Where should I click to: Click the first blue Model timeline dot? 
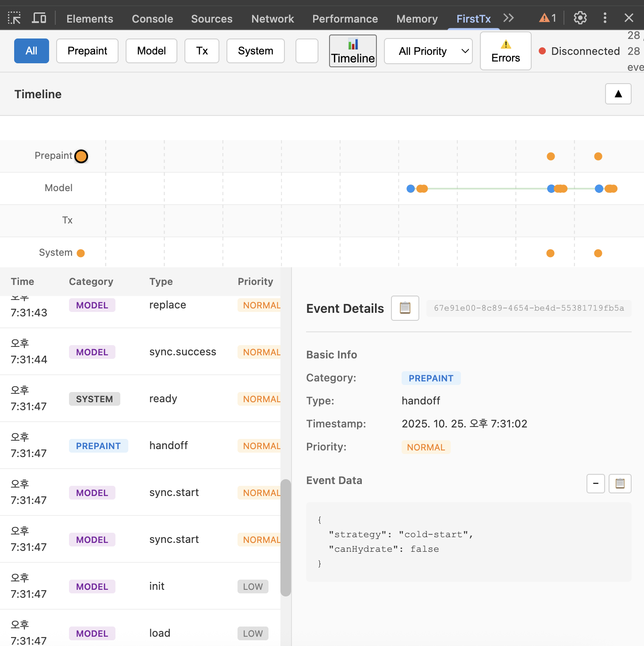pos(410,188)
